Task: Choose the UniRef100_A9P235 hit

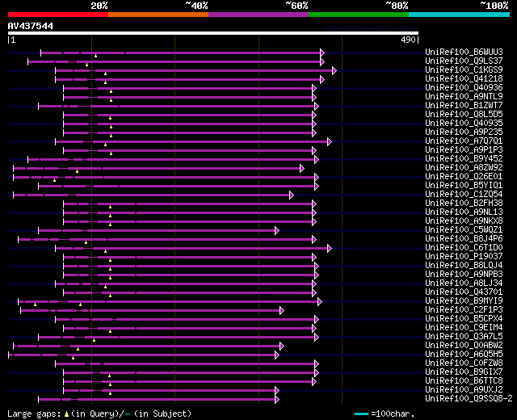Action: click(x=464, y=132)
